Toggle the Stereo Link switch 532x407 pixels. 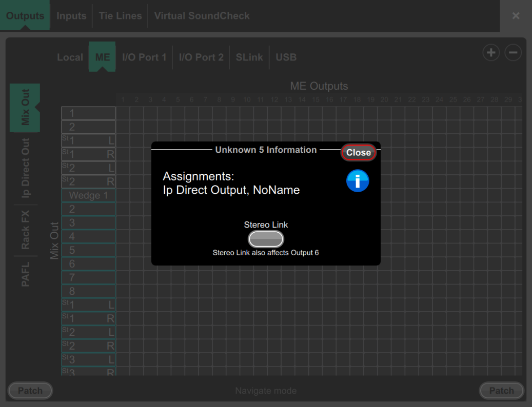pyautogui.click(x=266, y=239)
